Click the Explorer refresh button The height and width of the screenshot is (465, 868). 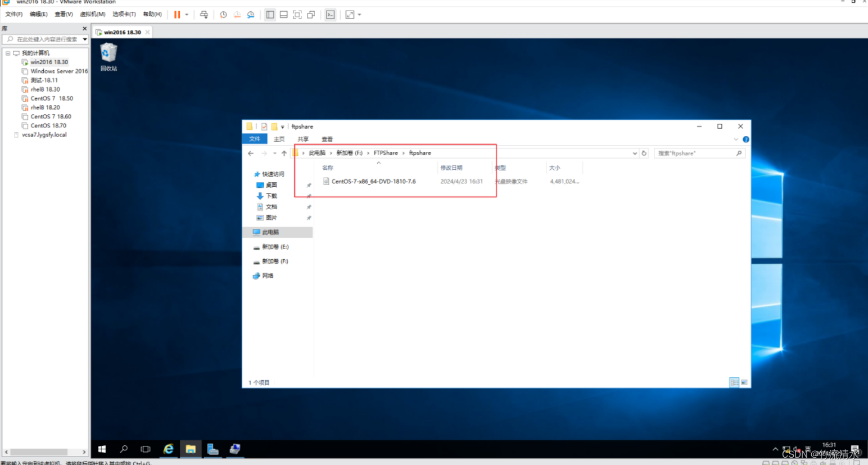[644, 153]
